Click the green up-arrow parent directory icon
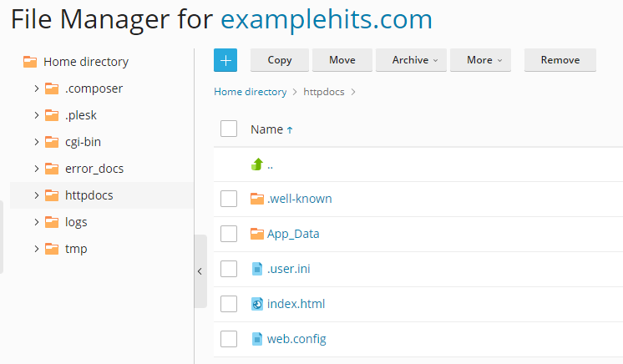Screen dimensions: 623x364 257,164
